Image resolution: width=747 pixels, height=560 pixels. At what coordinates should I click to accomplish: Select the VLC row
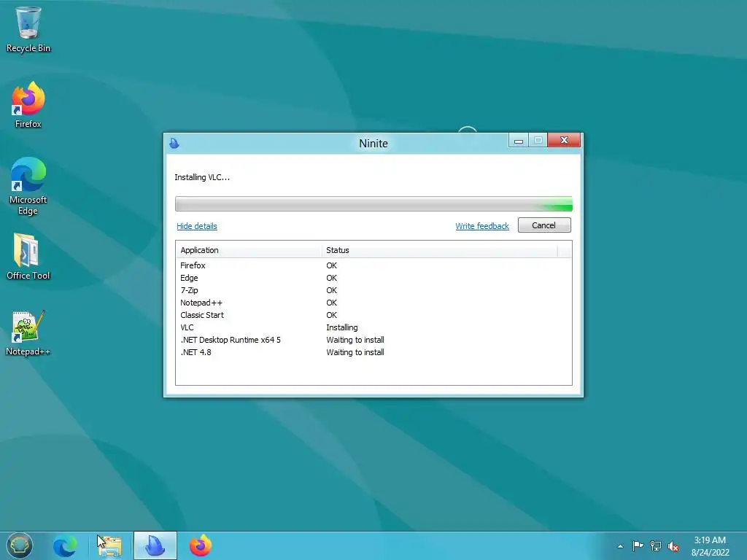(373, 327)
